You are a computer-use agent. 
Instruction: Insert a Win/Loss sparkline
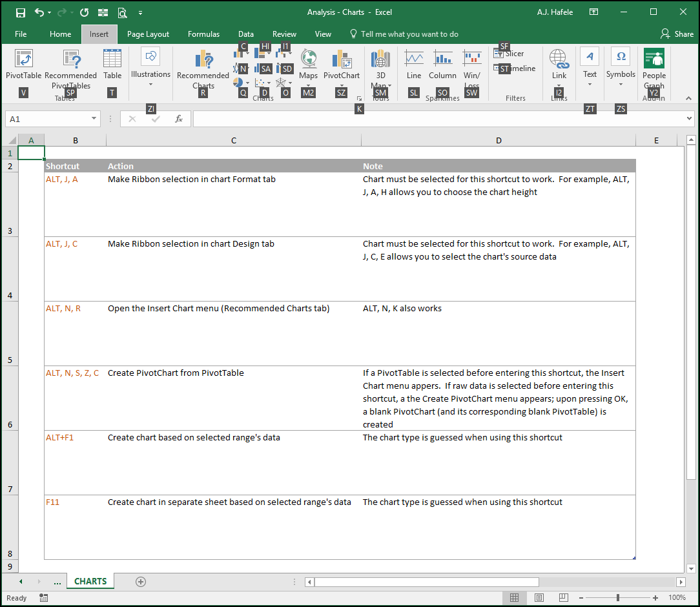pyautogui.click(x=472, y=69)
